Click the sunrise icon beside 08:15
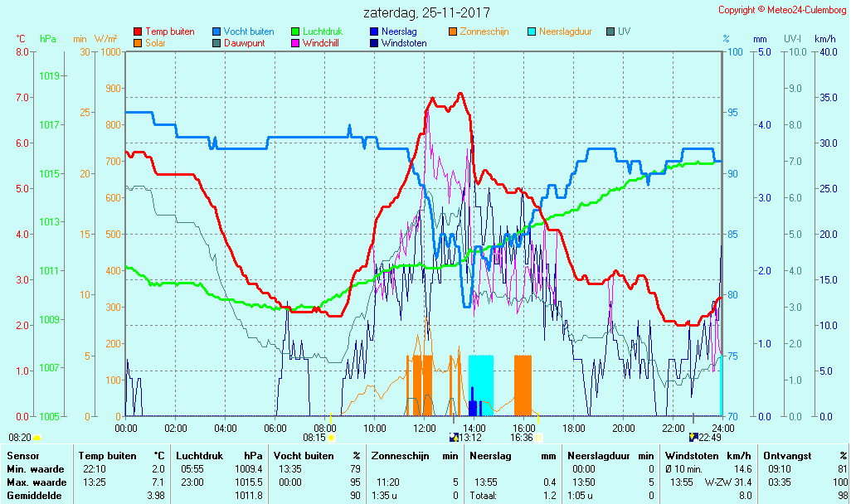The height and width of the screenshot is (504, 851). (331, 437)
